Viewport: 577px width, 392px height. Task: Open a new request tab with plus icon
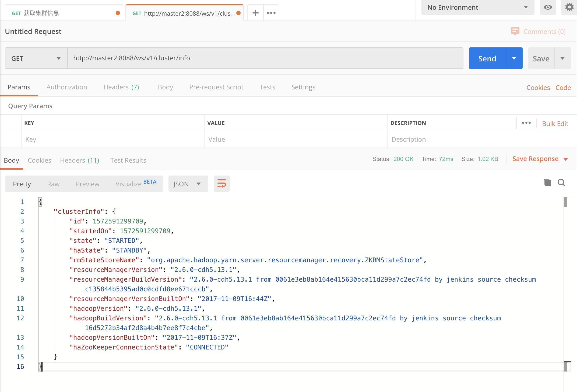255,13
